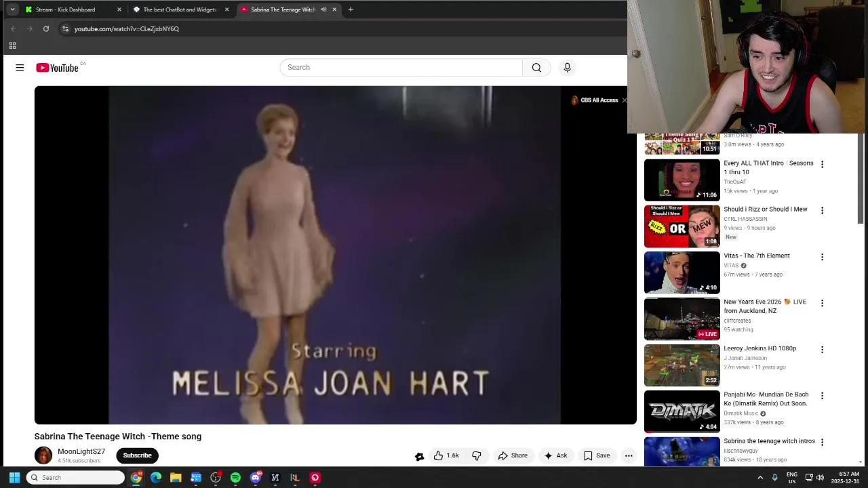This screenshot has height=488, width=868.
Task: Open Dimatik Panjabi Mc thumbnail
Action: 682,411
